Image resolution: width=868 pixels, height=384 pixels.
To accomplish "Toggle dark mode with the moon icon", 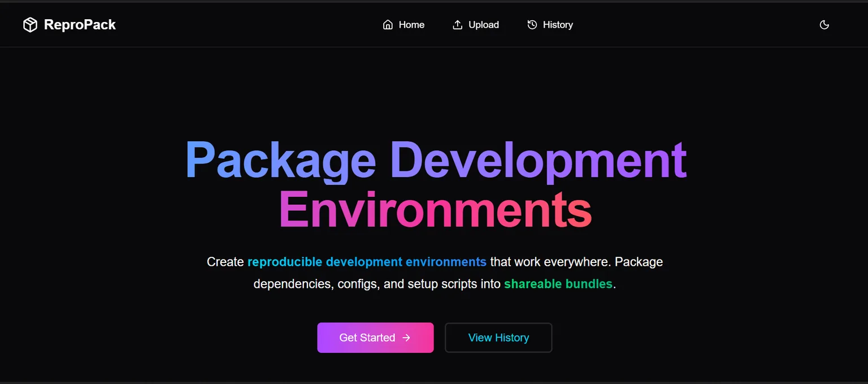I will (x=824, y=25).
